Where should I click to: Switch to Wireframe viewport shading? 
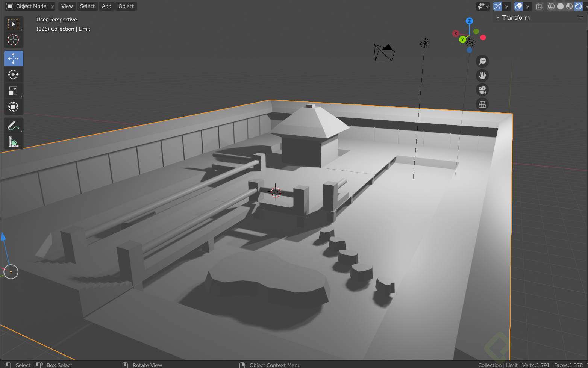tap(552, 6)
